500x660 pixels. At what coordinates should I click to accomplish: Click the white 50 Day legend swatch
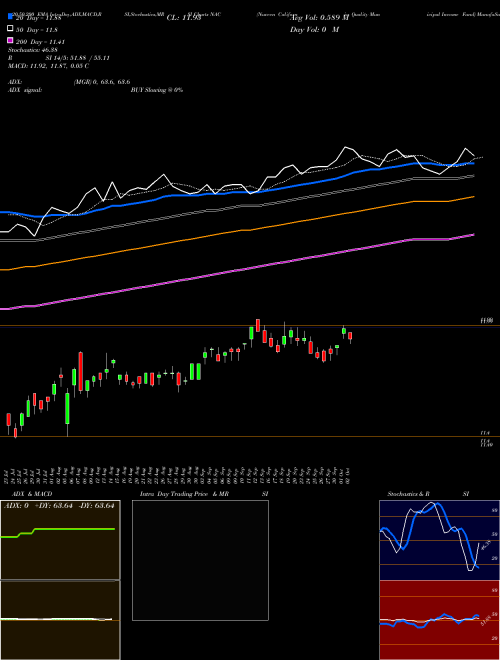coord(10,29)
